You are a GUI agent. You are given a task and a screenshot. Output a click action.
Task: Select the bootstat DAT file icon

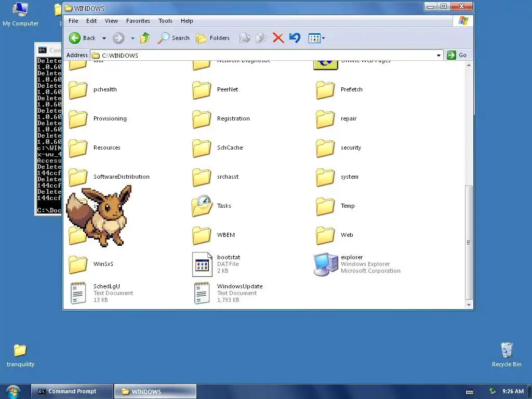pos(202,264)
